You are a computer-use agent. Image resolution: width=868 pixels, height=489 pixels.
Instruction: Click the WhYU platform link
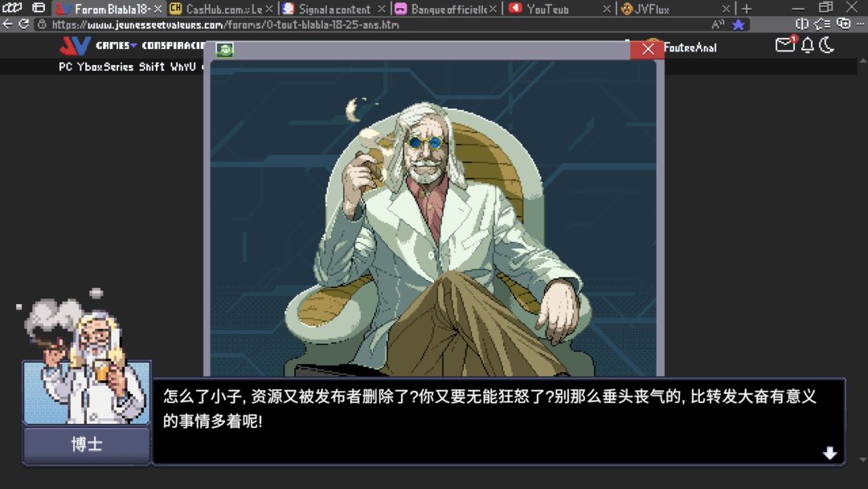click(183, 67)
